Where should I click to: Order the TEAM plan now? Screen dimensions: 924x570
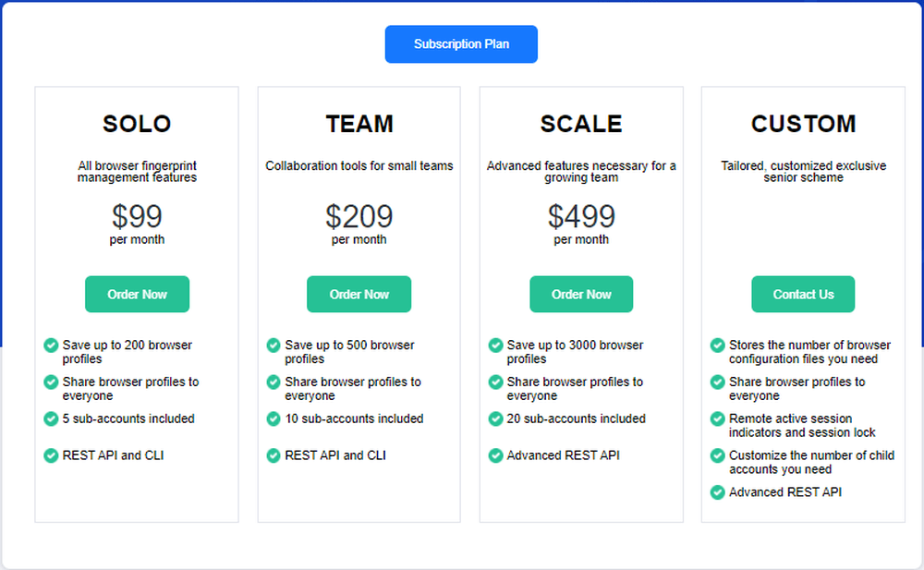point(359,294)
